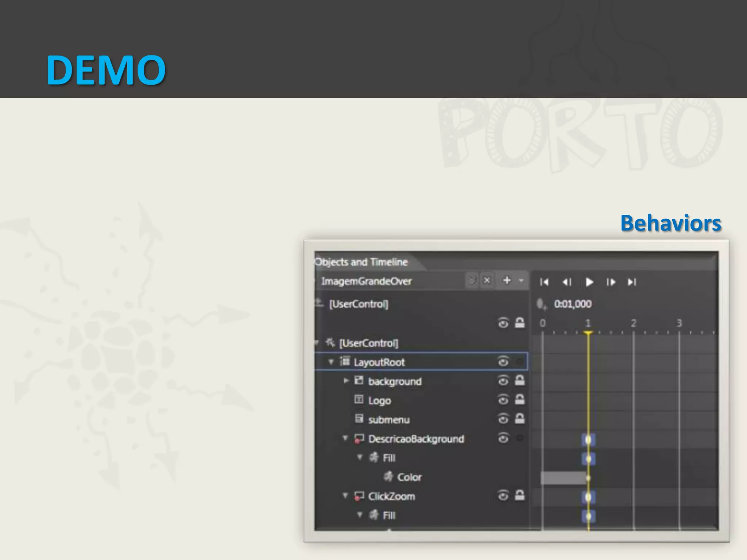Unlock the submenu element
This screenshot has width=747, height=560.
[x=519, y=419]
